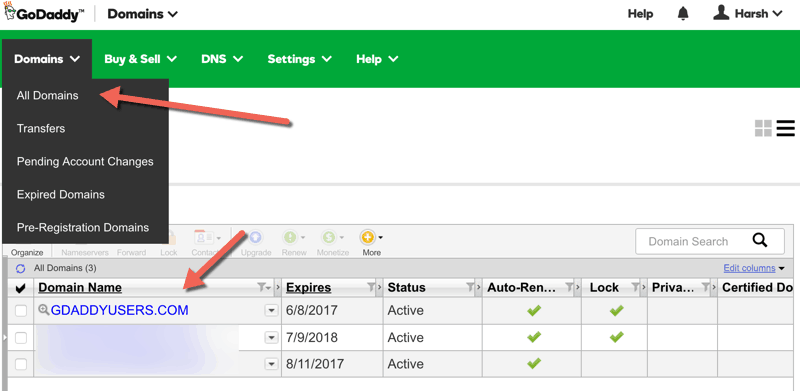Check the row expiring 7/9/2018

point(21,337)
